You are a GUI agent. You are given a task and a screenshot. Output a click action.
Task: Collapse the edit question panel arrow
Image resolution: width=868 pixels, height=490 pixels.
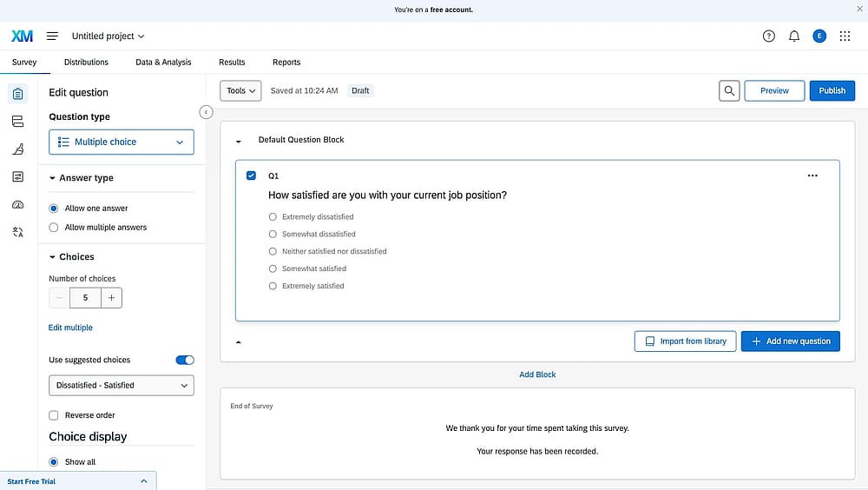(x=206, y=112)
